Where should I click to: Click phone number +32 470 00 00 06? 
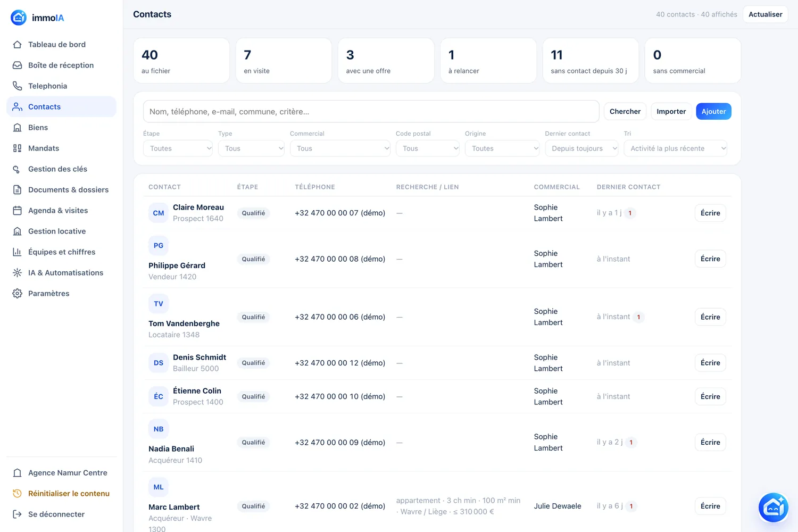340,317
